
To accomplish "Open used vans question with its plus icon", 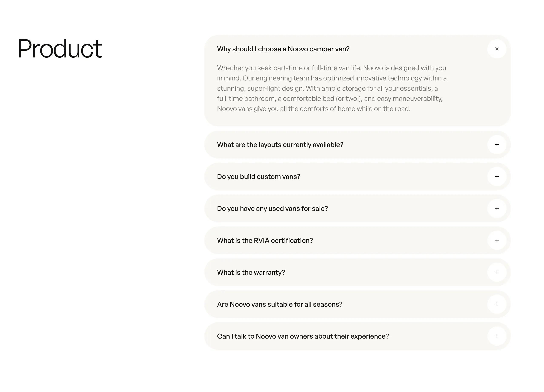I will (497, 209).
